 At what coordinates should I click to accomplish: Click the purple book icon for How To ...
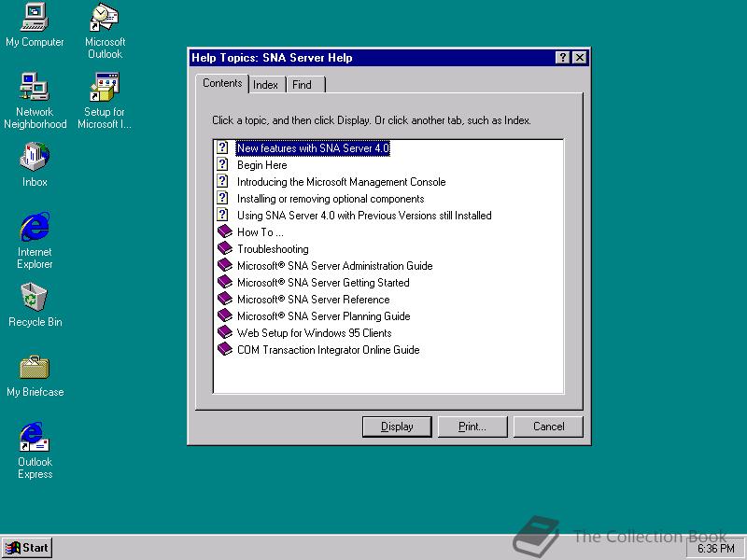point(224,231)
